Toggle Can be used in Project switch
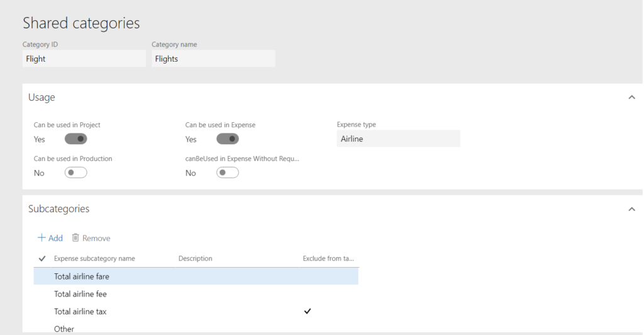 point(75,139)
